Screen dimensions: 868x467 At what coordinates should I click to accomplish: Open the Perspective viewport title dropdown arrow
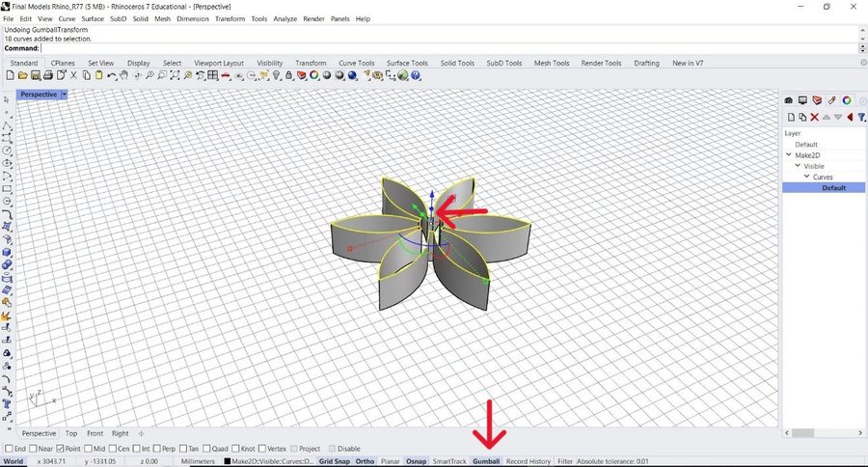[x=65, y=95]
